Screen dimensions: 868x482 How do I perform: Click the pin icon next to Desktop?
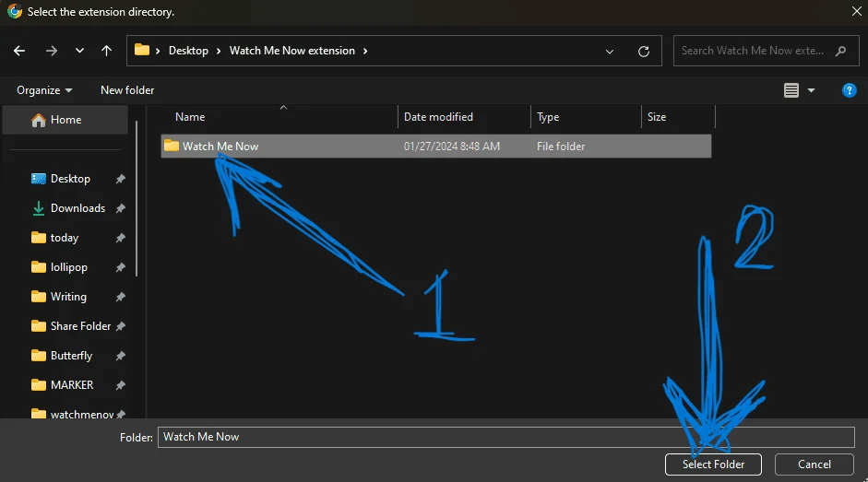(120, 179)
